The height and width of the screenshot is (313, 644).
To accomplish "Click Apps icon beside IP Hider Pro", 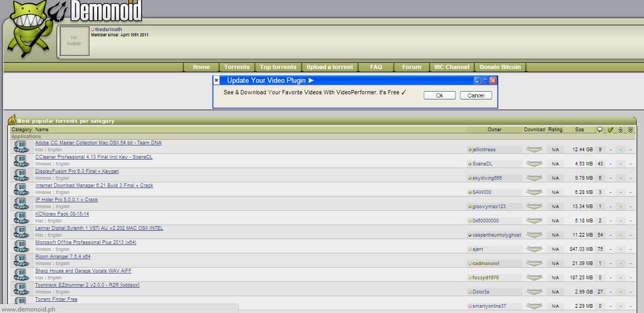I will [x=21, y=203].
